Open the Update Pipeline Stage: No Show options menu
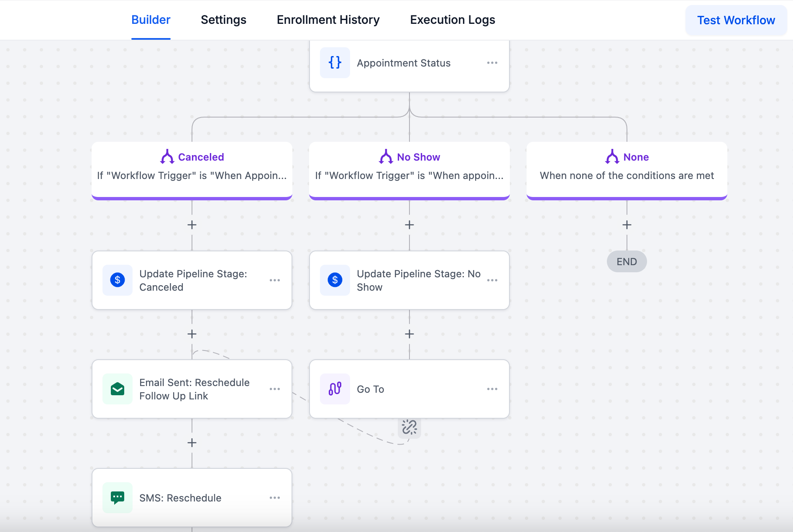The width and height of the screenshot is (793, 532). pos(492,280)
